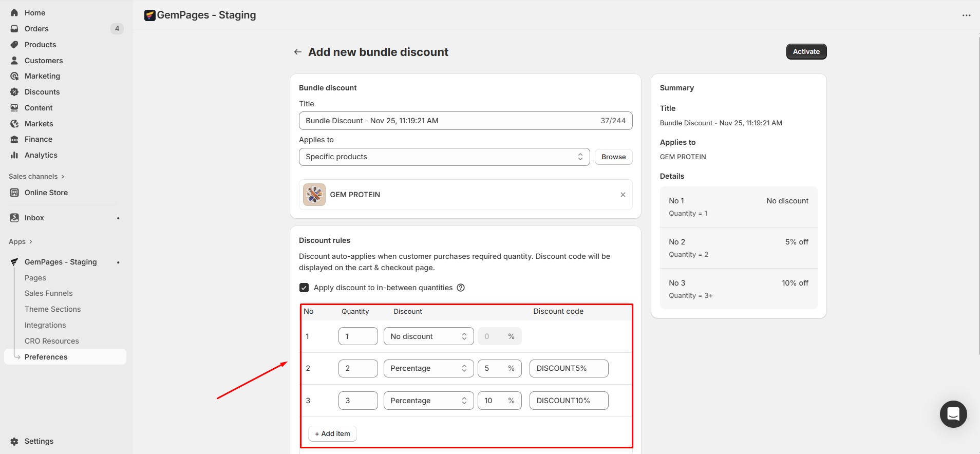Screen dimensions: 980x454
Task: Open the three-dots menu at top right
Action: click(966, 15)
